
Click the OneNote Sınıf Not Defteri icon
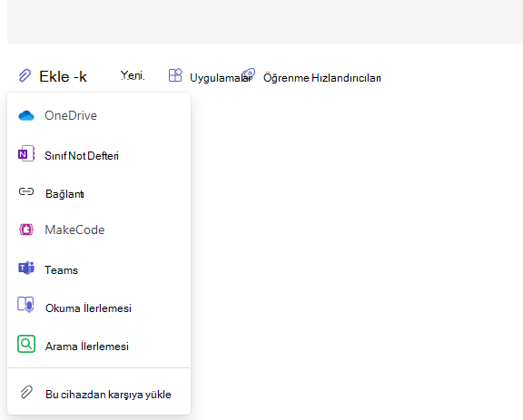coord(26,153)
